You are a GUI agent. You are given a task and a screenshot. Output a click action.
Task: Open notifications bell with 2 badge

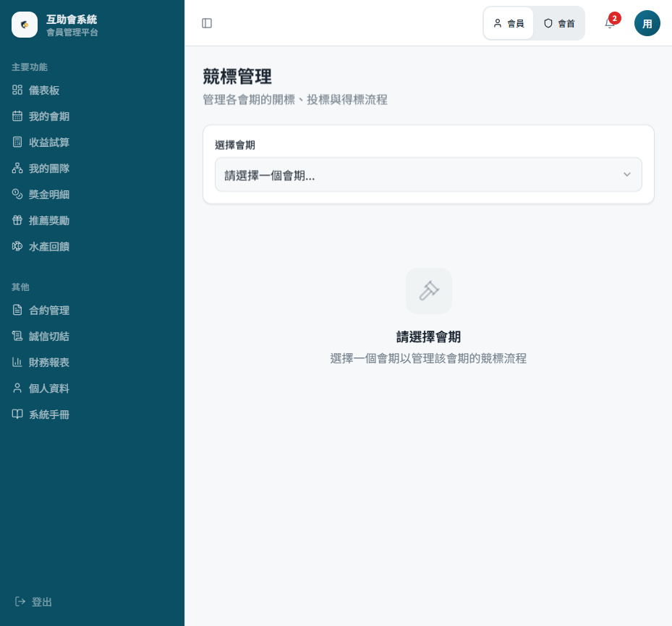coord(610,23)
